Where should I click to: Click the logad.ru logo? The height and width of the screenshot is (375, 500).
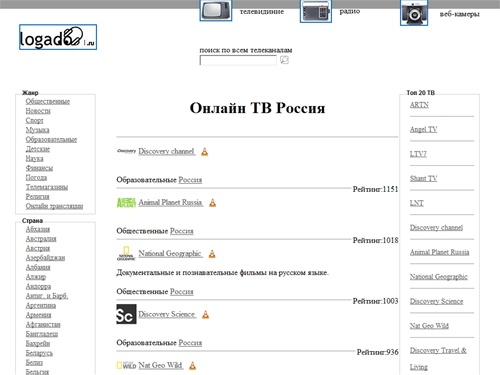click(58, 37)
